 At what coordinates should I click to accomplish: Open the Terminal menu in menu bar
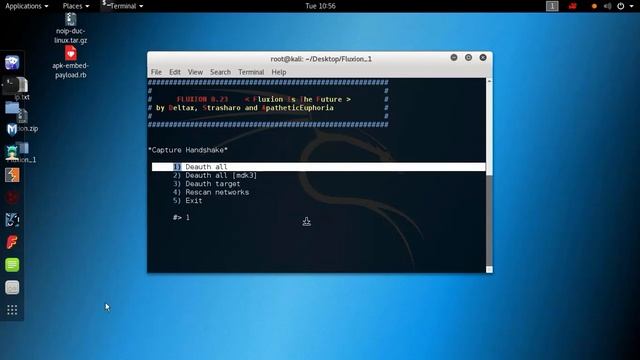tap(251, 72)
